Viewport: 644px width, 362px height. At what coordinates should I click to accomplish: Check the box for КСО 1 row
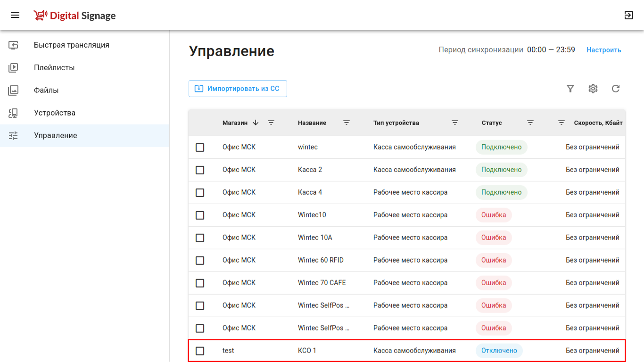point(200,351)
